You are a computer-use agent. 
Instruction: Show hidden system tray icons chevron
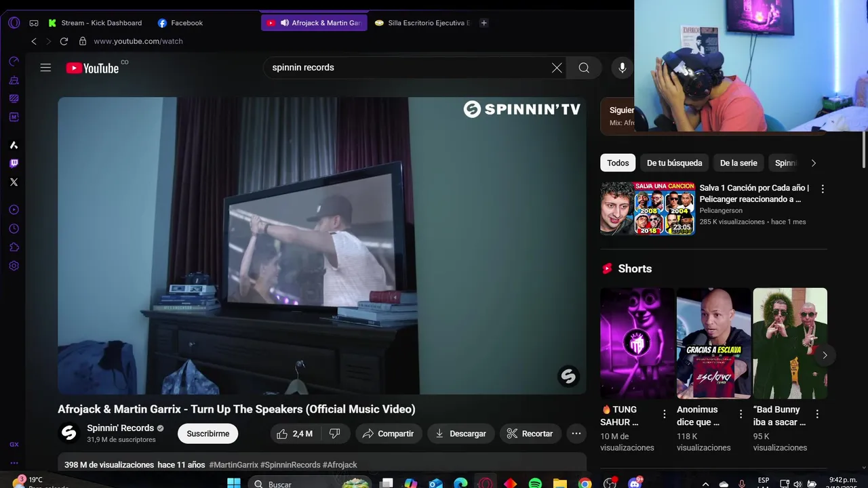click(x=705, y=484)
